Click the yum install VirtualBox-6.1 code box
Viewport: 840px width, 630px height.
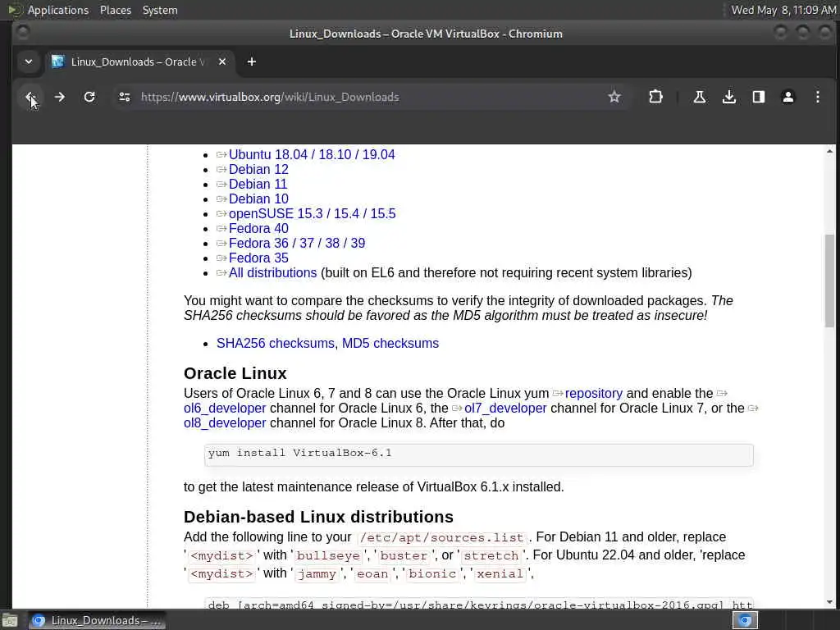478,454
